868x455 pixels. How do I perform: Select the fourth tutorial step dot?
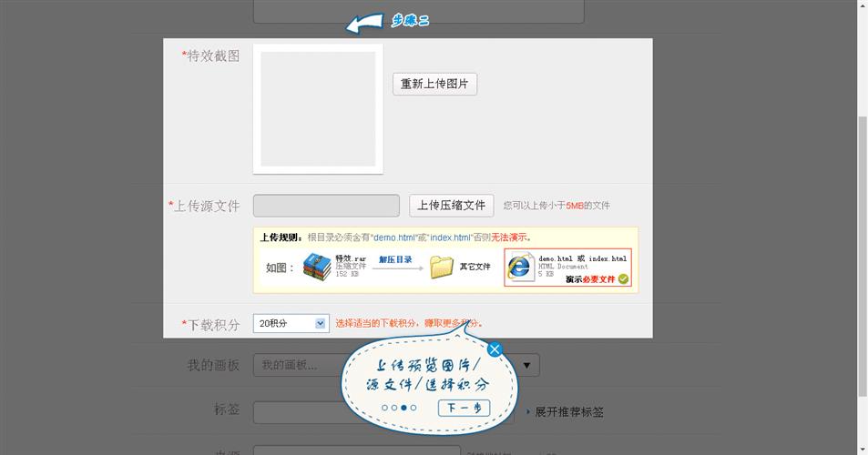coord(413,408)
